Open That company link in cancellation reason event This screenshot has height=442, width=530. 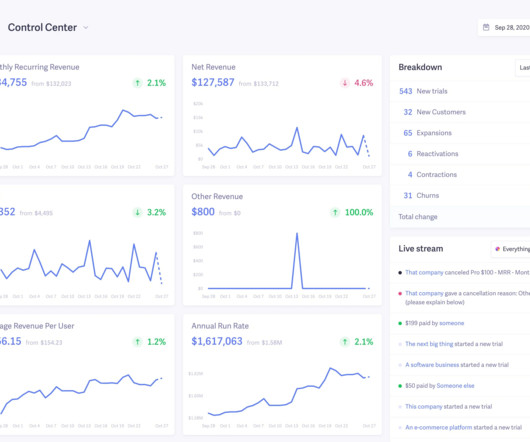tap(424, 293)
